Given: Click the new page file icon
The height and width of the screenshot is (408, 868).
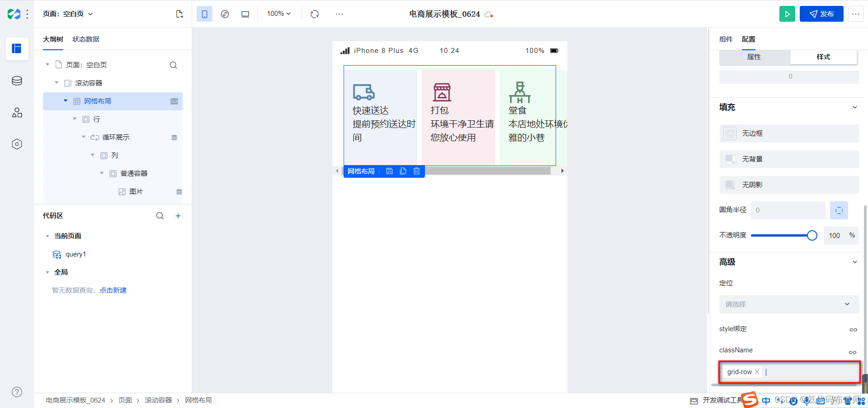Looking at the screenshot, I should [179, 14].
